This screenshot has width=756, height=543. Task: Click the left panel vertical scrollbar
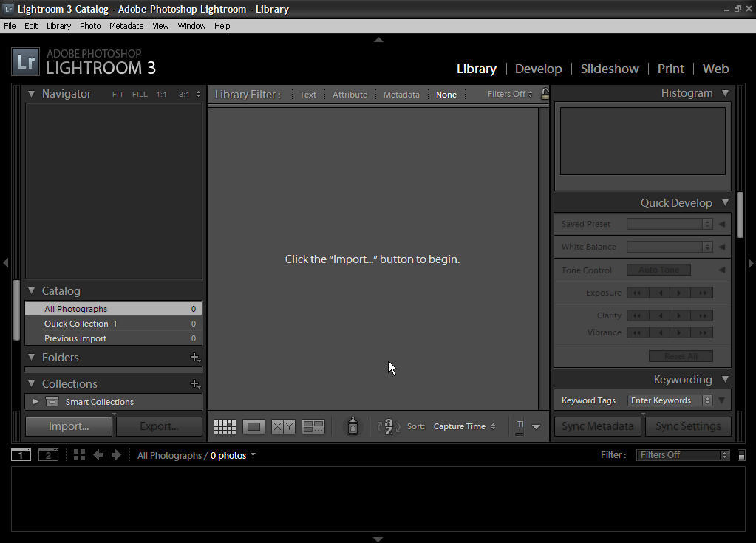[x=16, y=310]
